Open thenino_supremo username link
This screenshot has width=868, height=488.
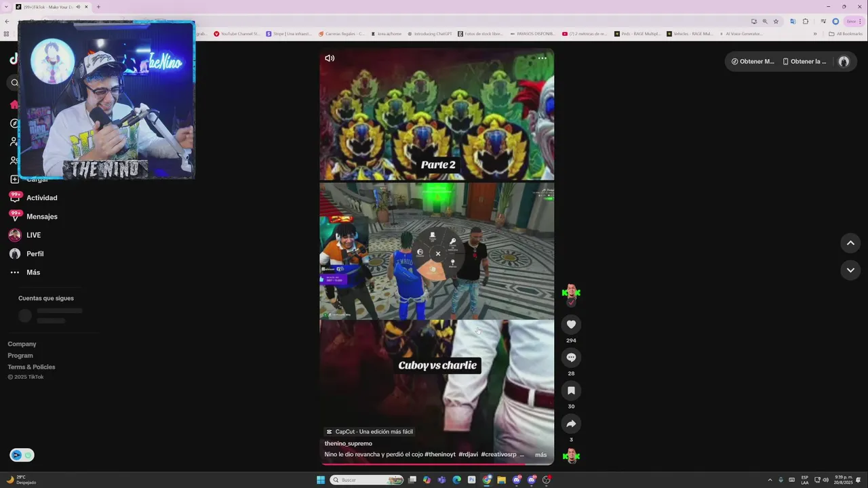pyautogui.click(x=348, y=444)
